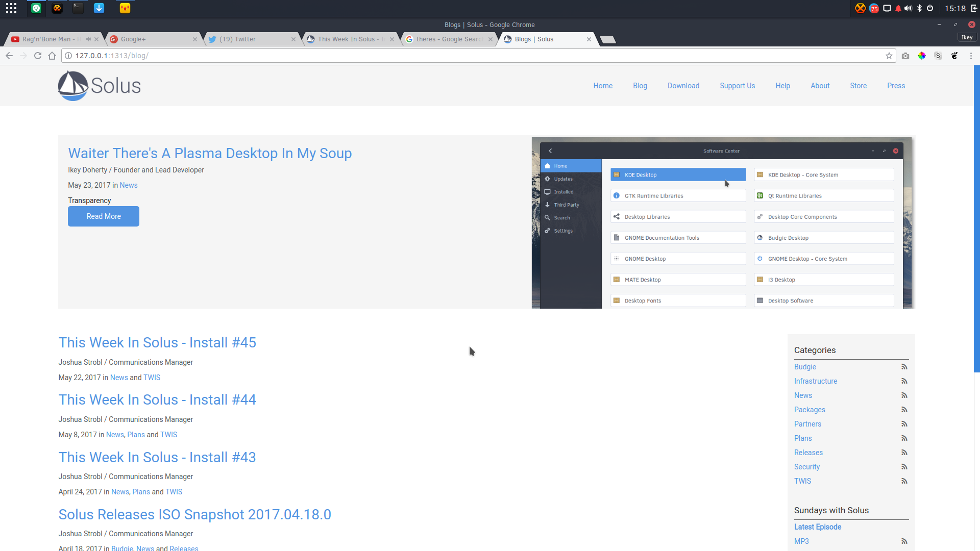Open This Week In Solus - Install #43
The image size is (980, 551).
coord(157,457)
